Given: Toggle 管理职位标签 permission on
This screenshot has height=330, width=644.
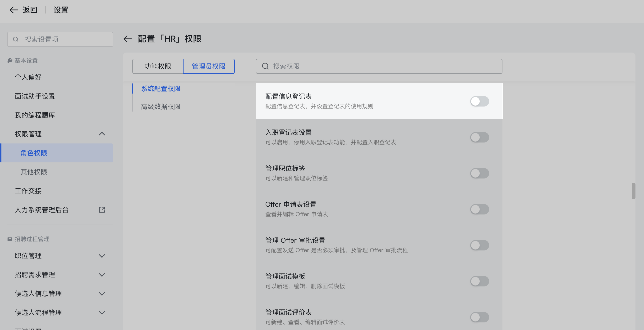Looking at the screenshot, I should 479,173.
